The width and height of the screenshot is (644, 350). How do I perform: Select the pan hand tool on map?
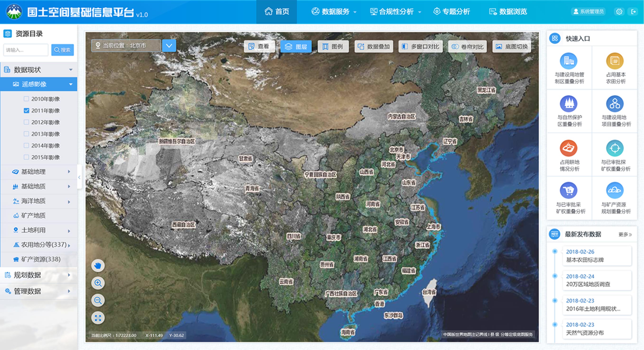click(98, 265)
